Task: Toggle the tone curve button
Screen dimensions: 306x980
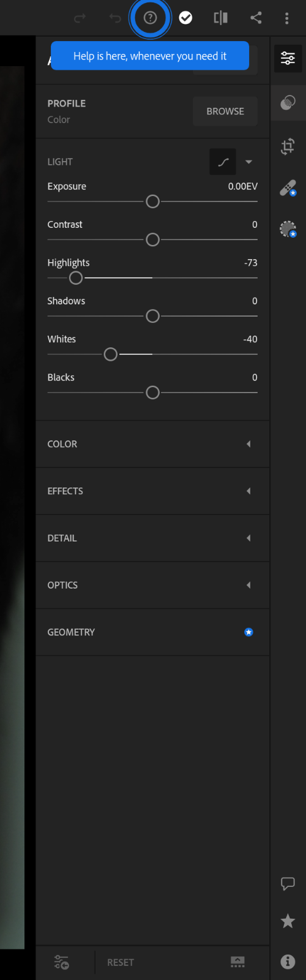Action: [x=223, y=162]
